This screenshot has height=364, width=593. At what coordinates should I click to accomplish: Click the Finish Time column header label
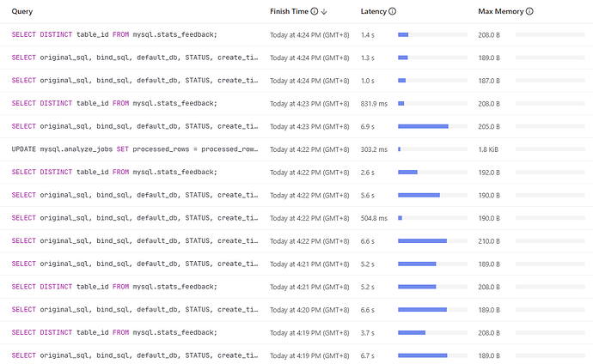288,12
